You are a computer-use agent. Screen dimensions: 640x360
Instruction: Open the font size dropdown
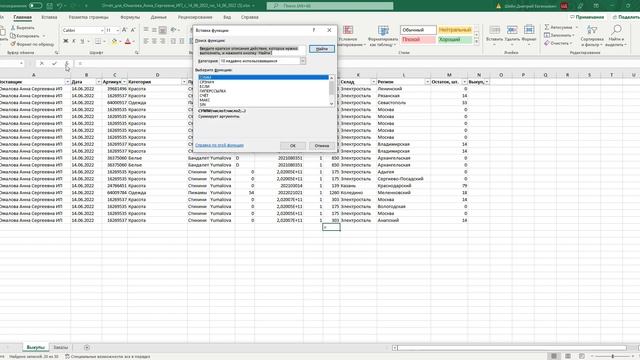pyautogui.click(x=118, y=31)
